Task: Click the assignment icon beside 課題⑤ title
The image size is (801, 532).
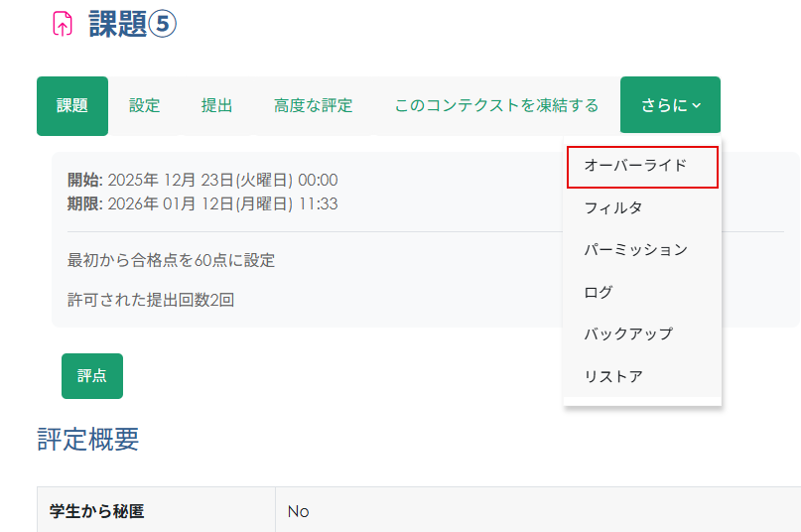Action: 62,25
